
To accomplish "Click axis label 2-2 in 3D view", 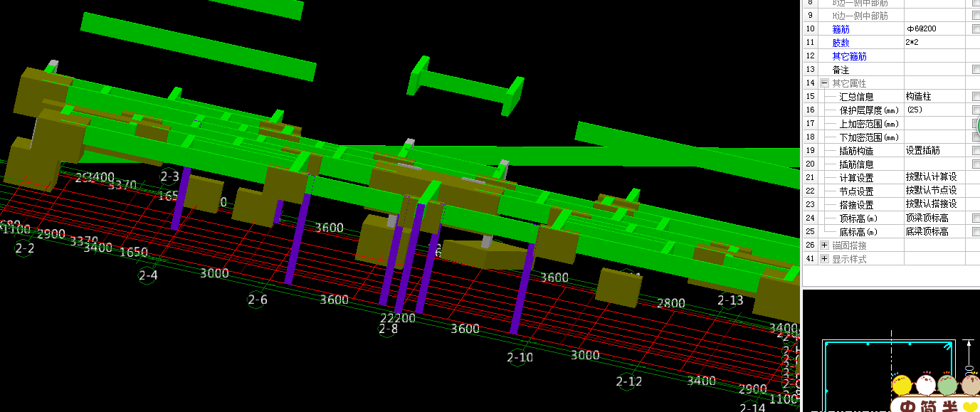I will [x=25, y=248].
